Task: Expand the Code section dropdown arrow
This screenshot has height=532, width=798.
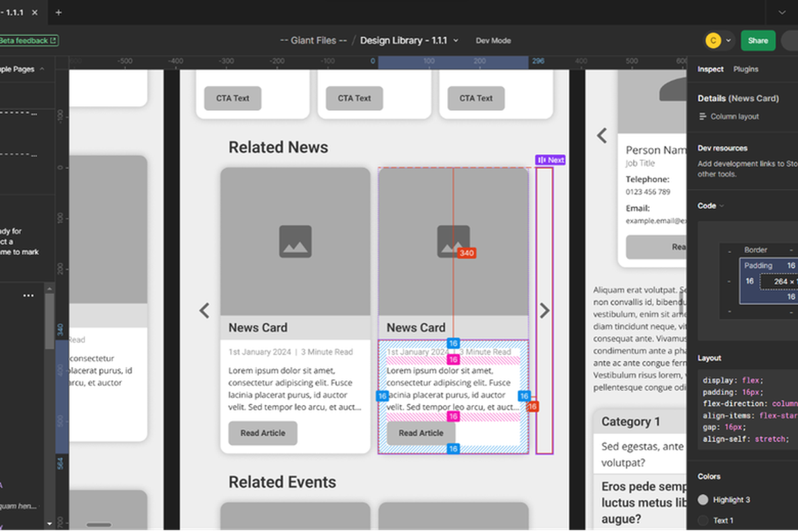Action: [722, 206]
